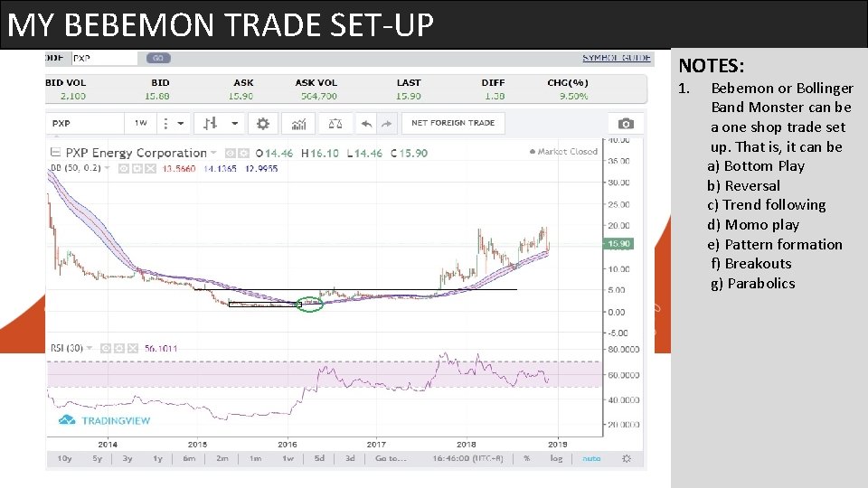868x488 pixels.
Task: Toggle percent scale with % button
Action: pos(526,459)
